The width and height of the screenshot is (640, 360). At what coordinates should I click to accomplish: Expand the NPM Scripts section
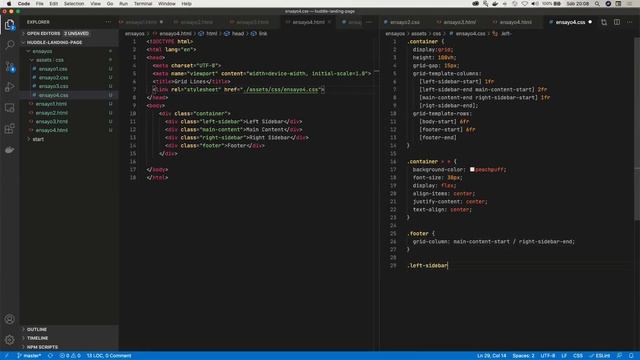coord(42,347)
